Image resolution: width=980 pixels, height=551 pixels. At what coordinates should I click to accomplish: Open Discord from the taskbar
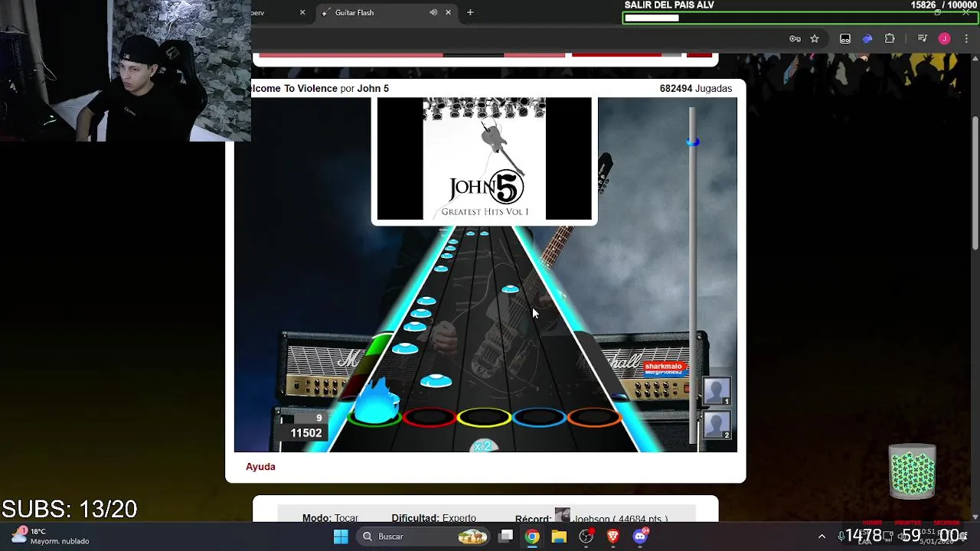coord(640,536)
